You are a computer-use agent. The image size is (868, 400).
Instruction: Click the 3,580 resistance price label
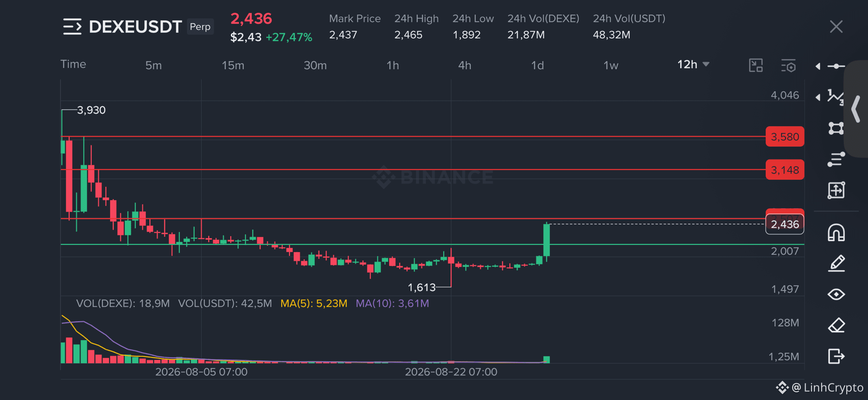point(785,137)
